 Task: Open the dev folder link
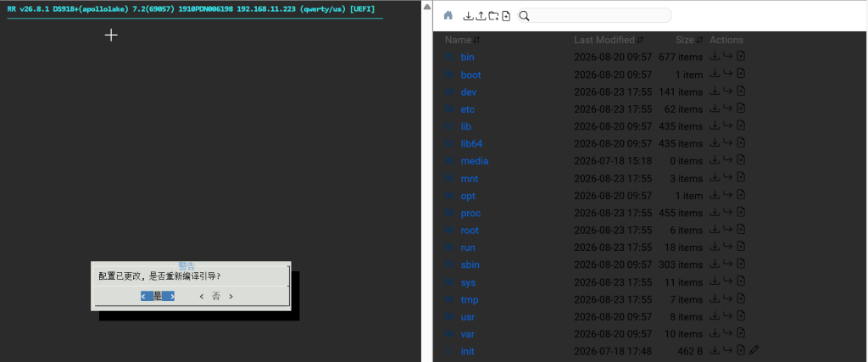(x=468, y=92)
